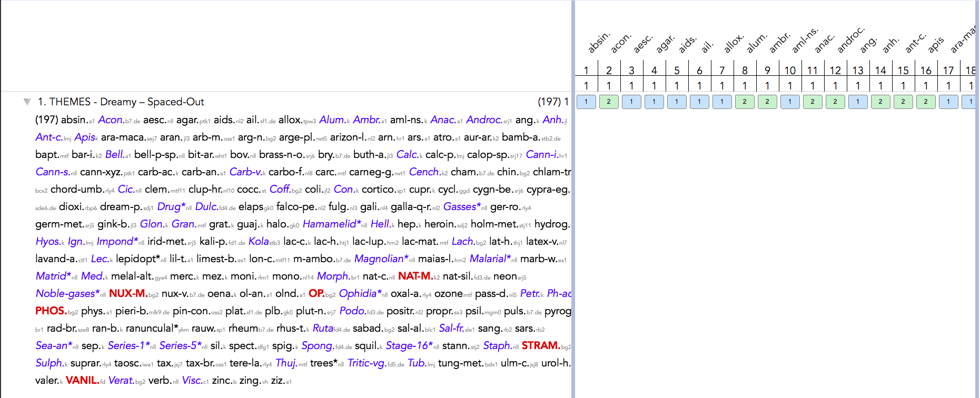This screenshot has width=980, height=398.
Task: Open remedy link Anac. in rubric
Action: (x=443, y=120)
